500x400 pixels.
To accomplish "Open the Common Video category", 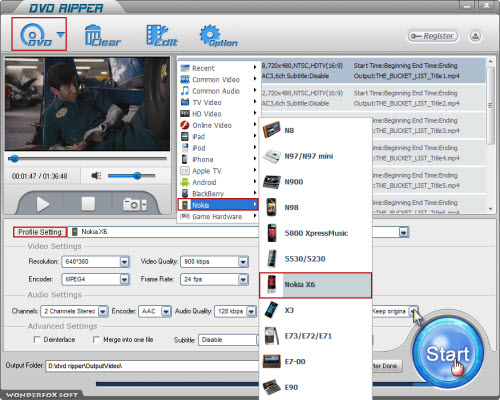I will (x=218, y=79).
